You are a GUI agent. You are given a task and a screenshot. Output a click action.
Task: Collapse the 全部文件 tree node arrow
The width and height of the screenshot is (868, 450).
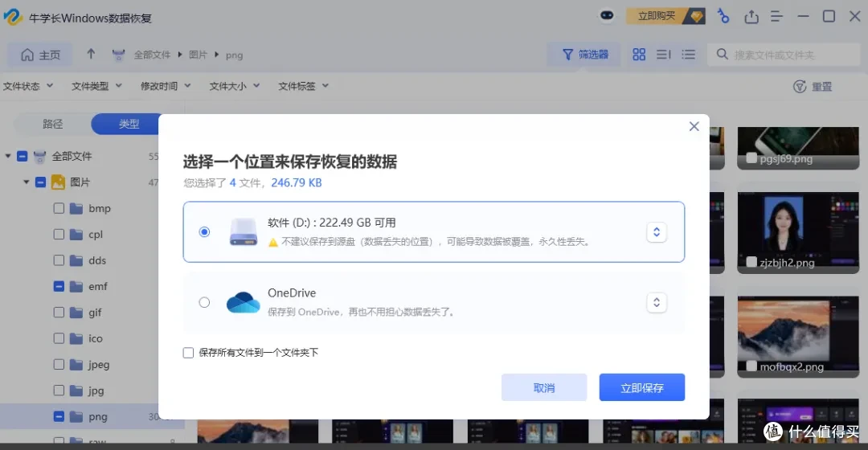[x=8, y=156]
